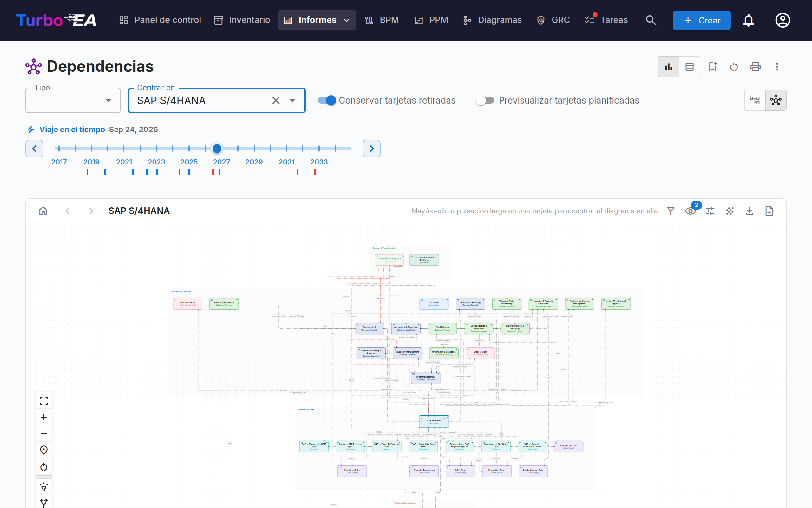Open Tareas with notification dot
The image size is (812, 508).
click(606, 20)
